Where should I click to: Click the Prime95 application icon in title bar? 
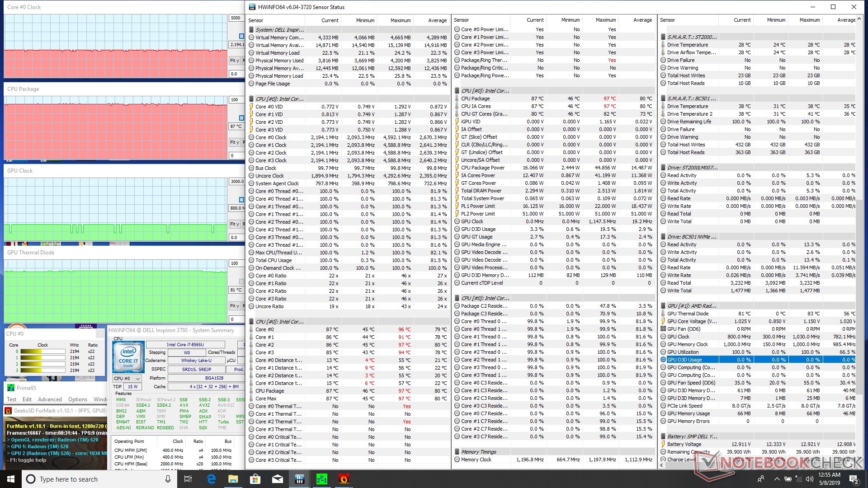point(11,388)
